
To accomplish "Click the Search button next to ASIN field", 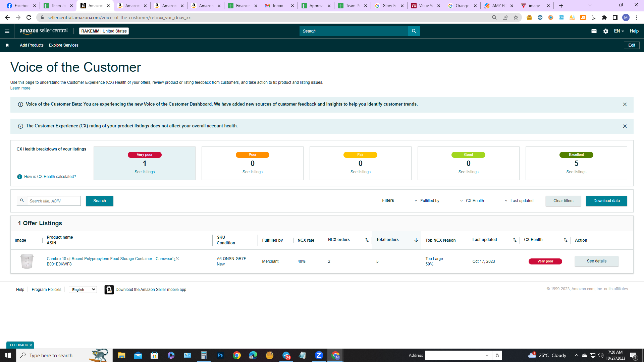I will [100, 201].
